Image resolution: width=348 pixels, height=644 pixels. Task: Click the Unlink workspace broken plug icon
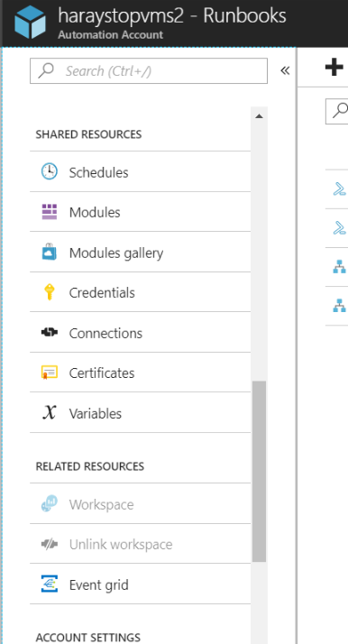click(x=50, y=544)
